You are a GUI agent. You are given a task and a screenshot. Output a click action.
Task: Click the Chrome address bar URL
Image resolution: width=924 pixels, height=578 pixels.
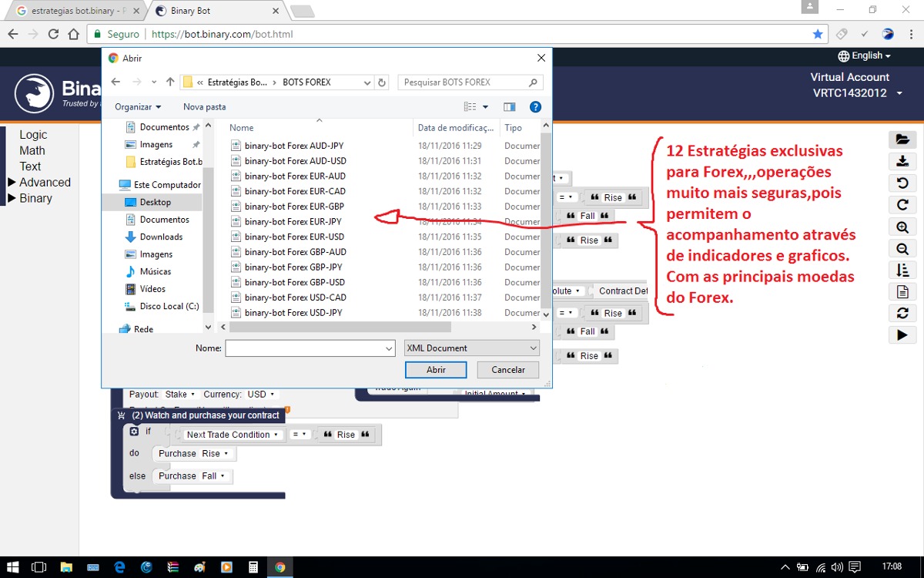click(223, 34)
